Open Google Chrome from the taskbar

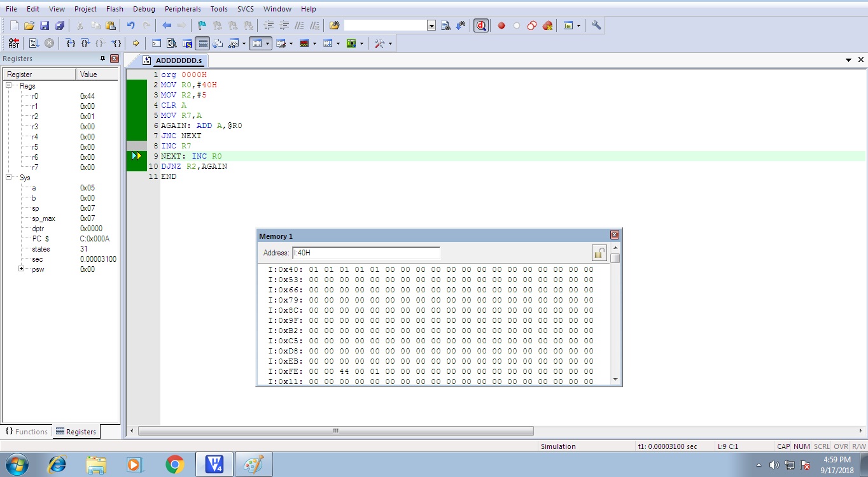click(174, 464)
